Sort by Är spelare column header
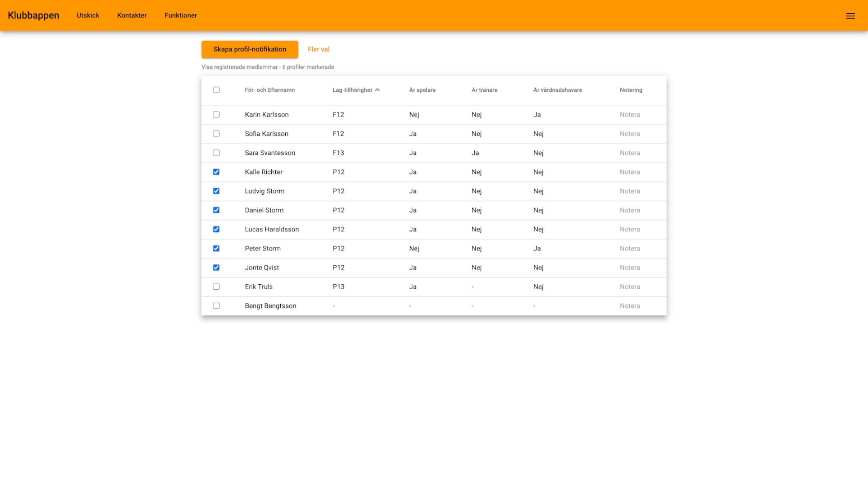The width and height of the screenshot is (868, 488). point(422,90)
